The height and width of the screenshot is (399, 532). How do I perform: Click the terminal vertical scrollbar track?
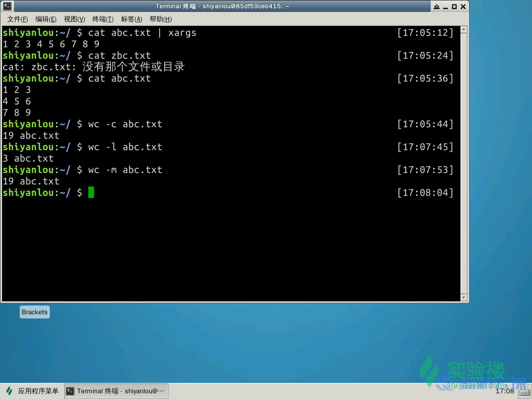pyautogui.click(x=464, y=164)
